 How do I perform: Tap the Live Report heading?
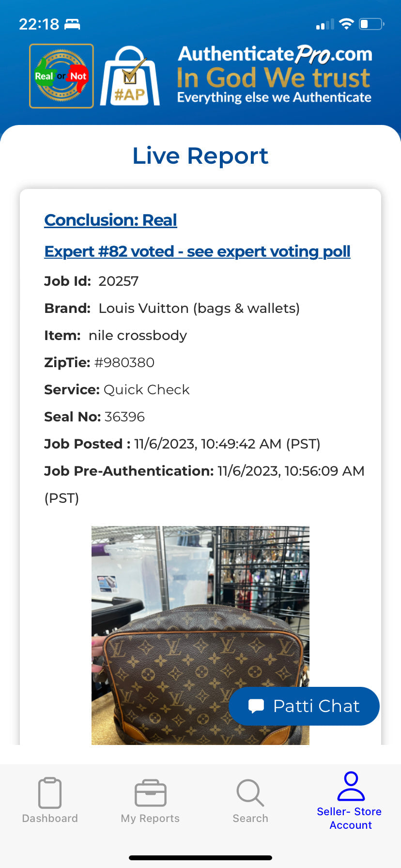click(x=200, y=156)
